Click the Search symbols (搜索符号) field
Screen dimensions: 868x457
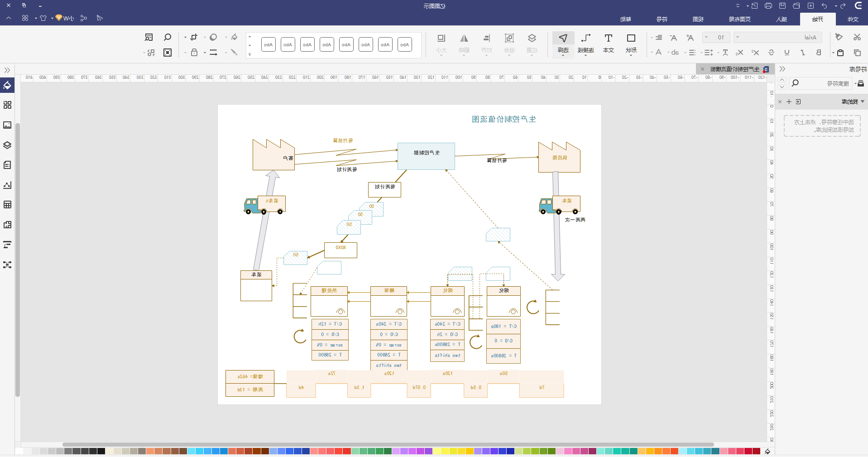tap(820, 83)
